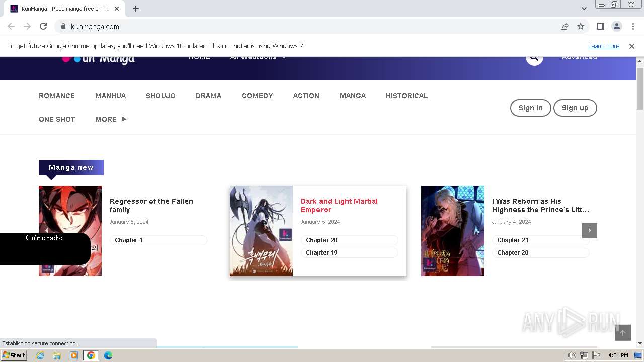The image size is (644, 362).
Task: Open Microsoft Edge from taskbar
Action: pos(108,355)
